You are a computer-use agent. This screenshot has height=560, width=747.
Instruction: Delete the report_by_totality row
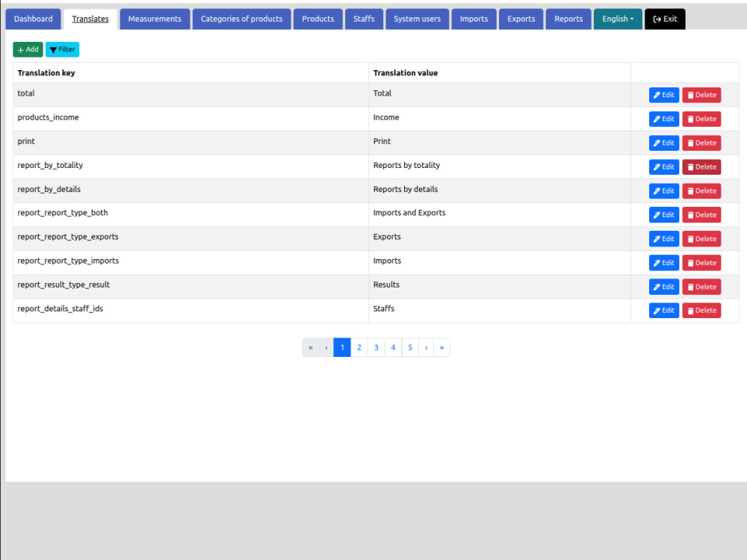pos(701,167)
